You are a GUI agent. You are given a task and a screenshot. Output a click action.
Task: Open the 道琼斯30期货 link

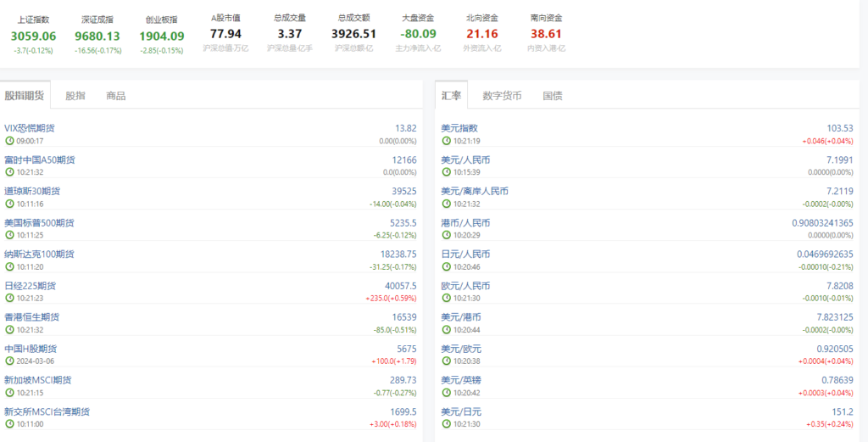32,191
